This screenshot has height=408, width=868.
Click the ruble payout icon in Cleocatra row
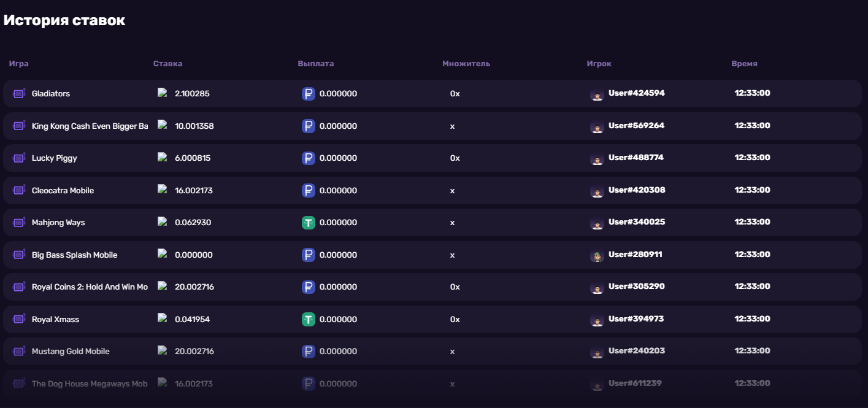pyautogui.click(x=309, y=190)
